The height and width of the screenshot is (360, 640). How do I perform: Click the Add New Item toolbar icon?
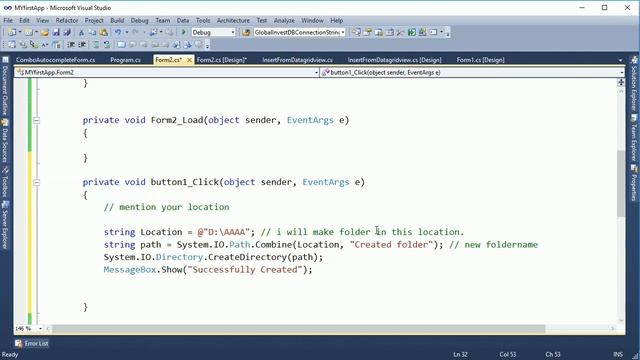click(27, 32)
